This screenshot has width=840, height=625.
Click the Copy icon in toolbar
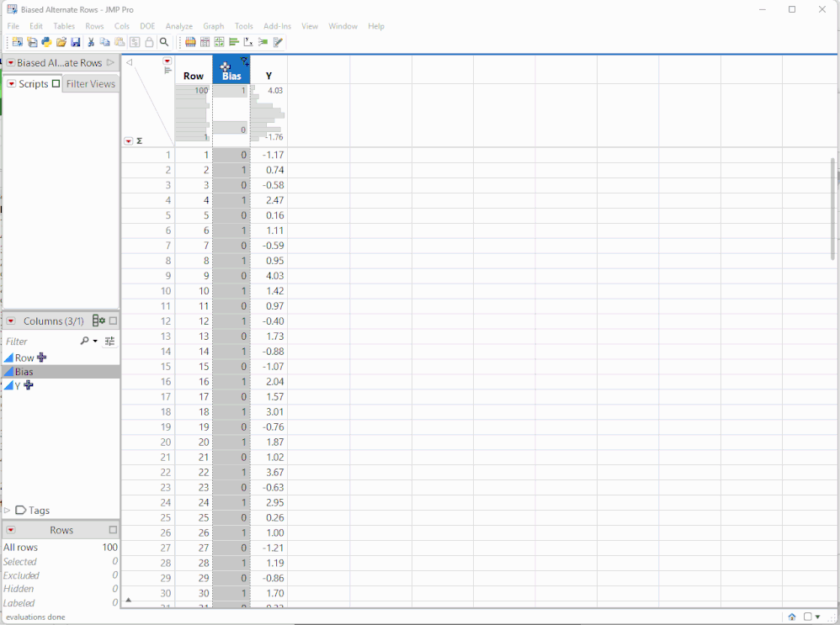pos(105,42)
